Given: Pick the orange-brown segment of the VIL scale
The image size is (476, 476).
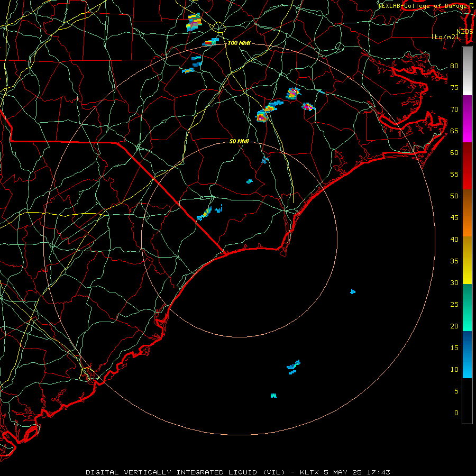Looking at the screenshot, I should pos(467,213).
